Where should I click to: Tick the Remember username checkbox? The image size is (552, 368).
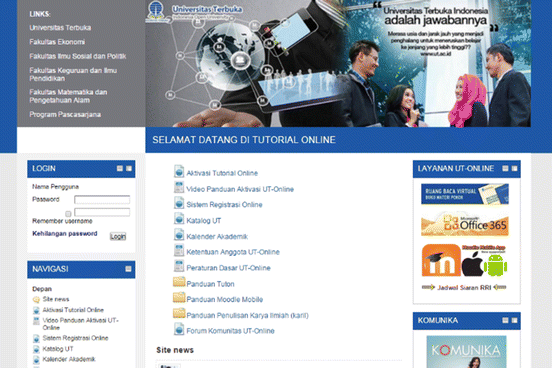(68, 214)
